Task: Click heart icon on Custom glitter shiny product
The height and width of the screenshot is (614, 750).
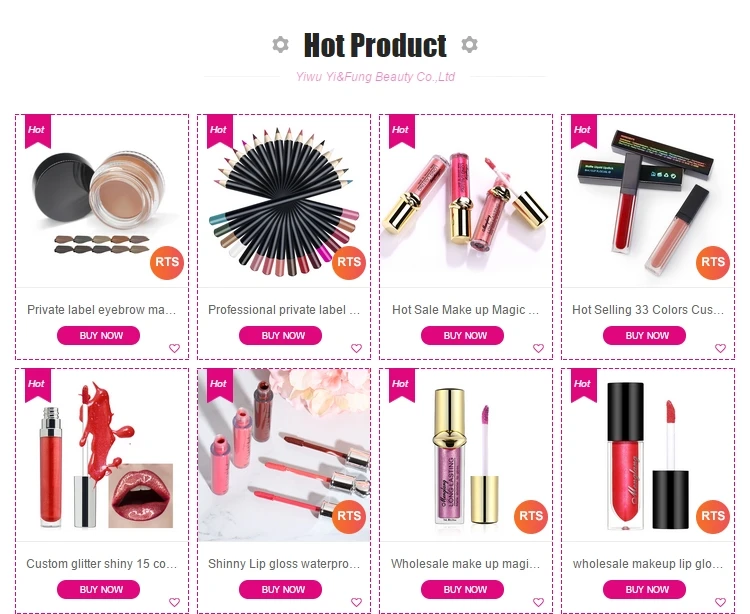Action: point(175,602)
